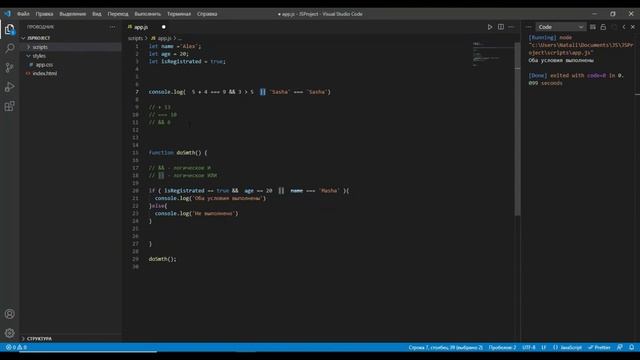Select the app.js editor tab

click(141, 27)
